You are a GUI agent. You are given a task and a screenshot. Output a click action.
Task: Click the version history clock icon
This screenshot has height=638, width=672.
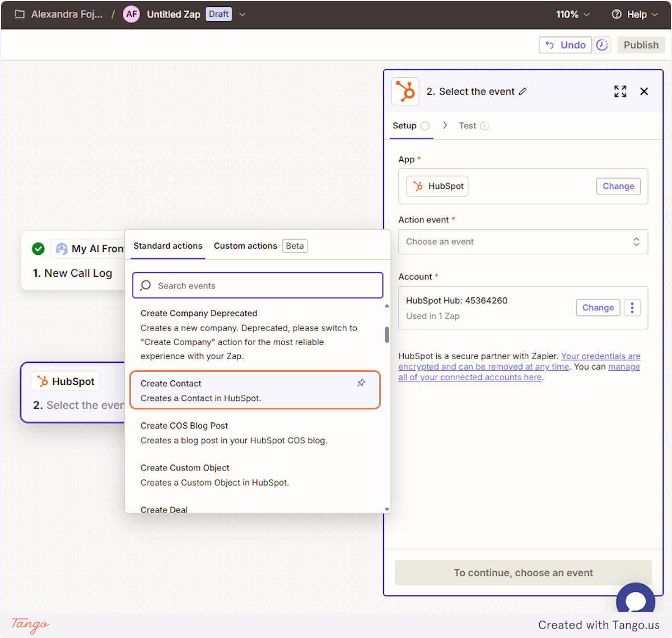pyautogui.click(x=602, y=45)
